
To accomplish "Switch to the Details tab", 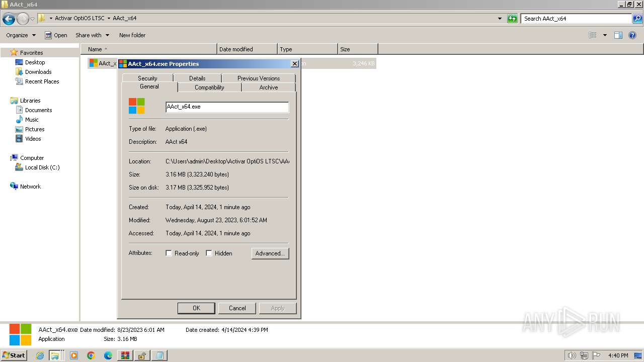I will (197, 78).
